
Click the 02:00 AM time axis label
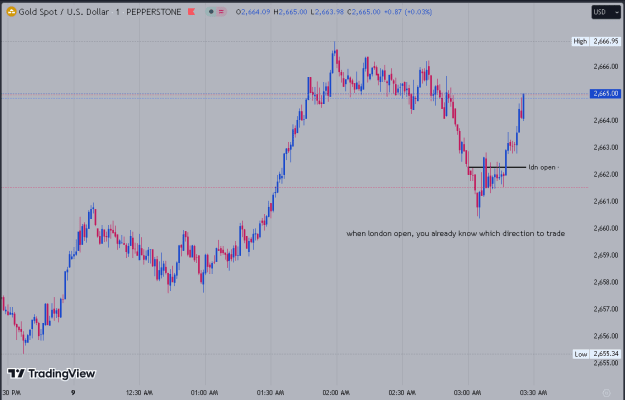336,393
